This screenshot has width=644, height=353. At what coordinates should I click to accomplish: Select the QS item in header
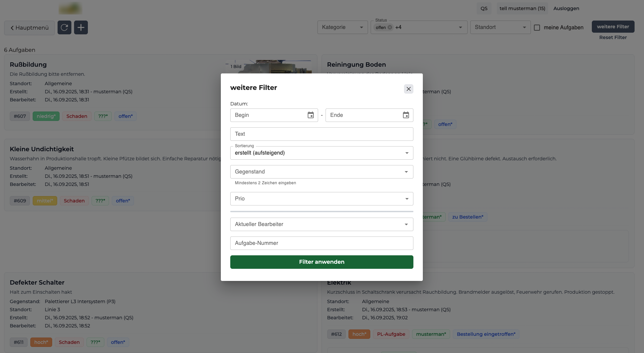pos(484,8)
